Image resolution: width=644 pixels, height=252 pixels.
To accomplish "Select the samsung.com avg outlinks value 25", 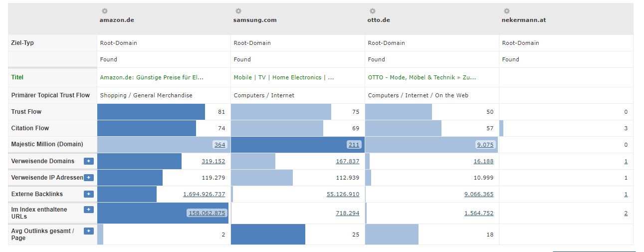I will [x=356, y=235].
